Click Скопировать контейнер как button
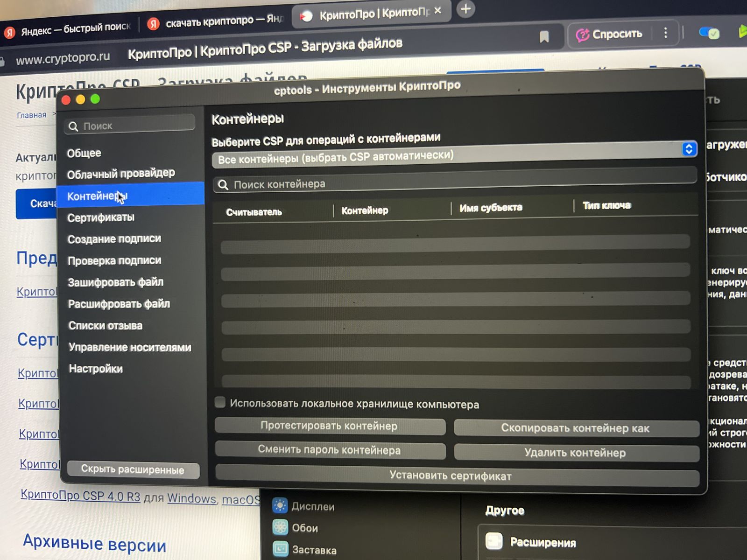The height and width of the screenshot is (560, 747). (x=576, y=428)
